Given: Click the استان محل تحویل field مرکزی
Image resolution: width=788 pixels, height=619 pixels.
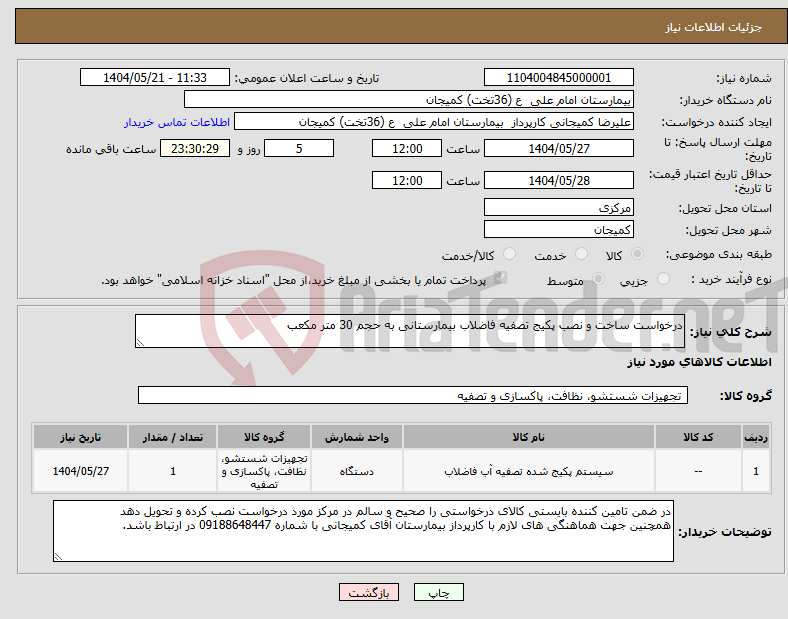Looking at the screenshot, I should [558, 207].
